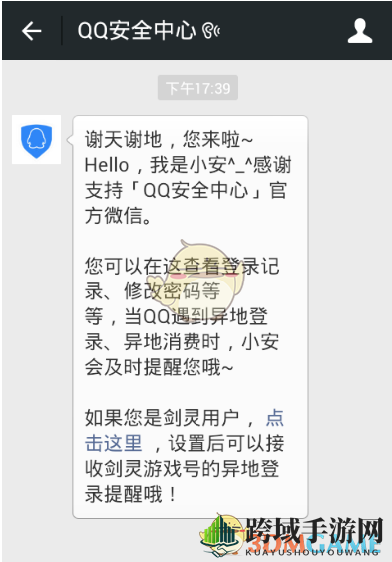The image size is (392, 562).
Task: Follow the 击这里 hyperlink
Action: tap(113, 443)
